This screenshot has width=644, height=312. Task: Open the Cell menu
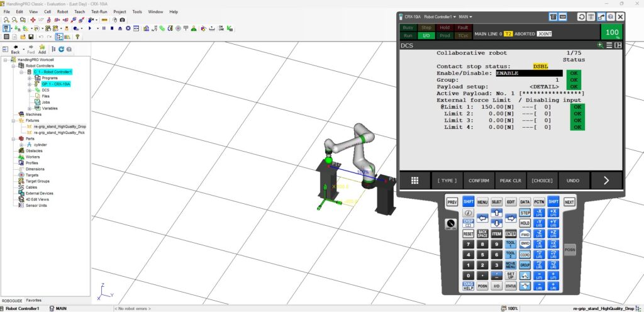(x=48, y=12)
